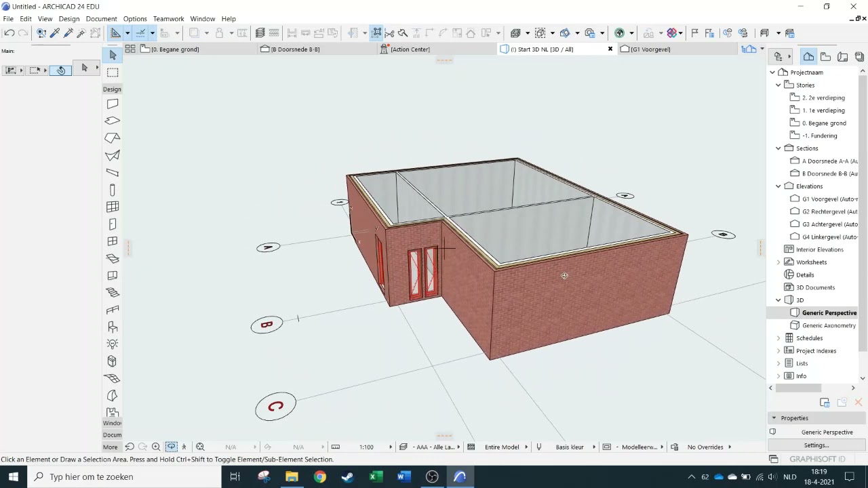The height and width of the screenshot is (488, 868).
Task: Open the Design menu
Action: pos(68,19)
